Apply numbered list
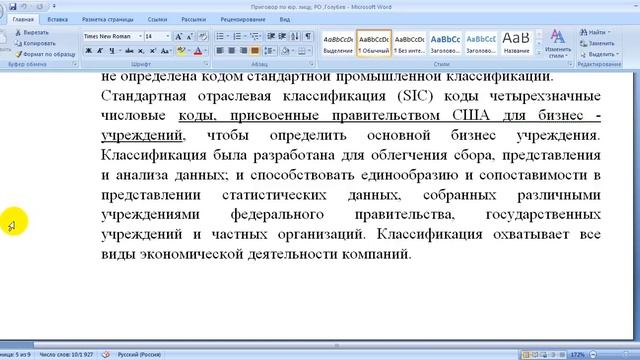This screenshot has width=640, height=360. pos(237,36)
